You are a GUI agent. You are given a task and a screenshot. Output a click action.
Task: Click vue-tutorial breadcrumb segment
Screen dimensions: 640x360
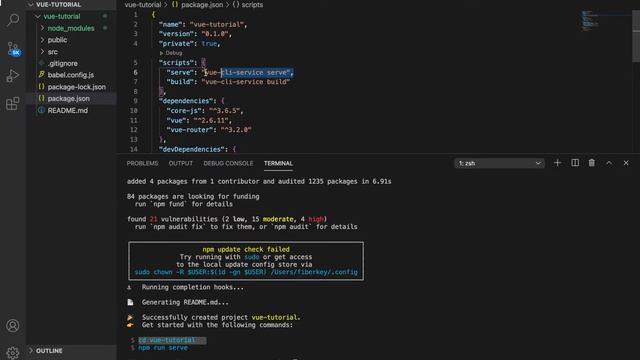pyautogui.click(x=143, y=5)
